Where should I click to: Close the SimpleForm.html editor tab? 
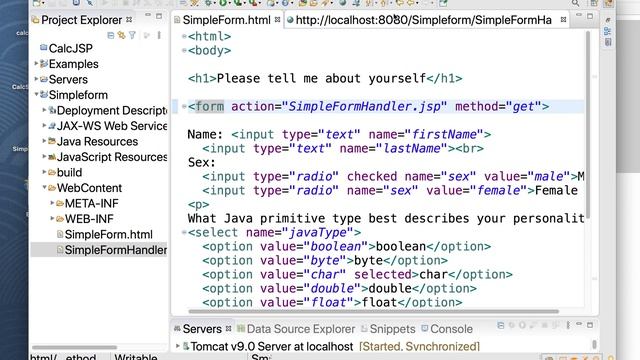pyautogui.click(x=277, y=20)
